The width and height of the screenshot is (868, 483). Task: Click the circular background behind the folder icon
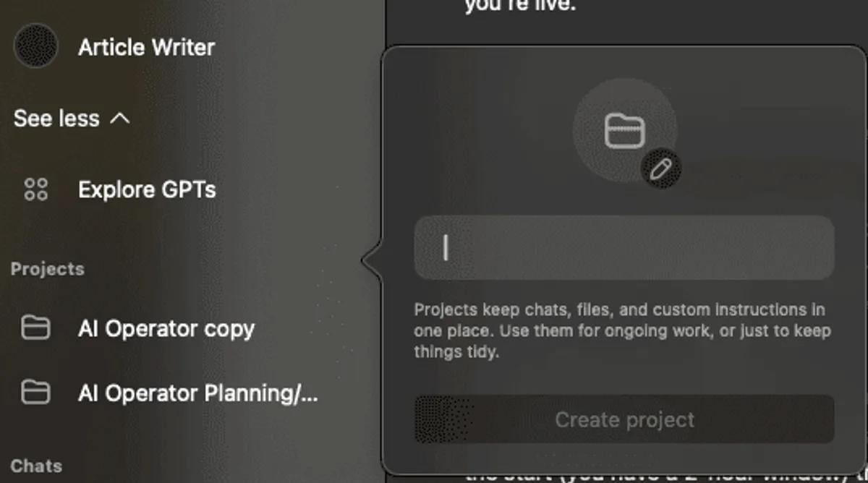coord(624,131)
